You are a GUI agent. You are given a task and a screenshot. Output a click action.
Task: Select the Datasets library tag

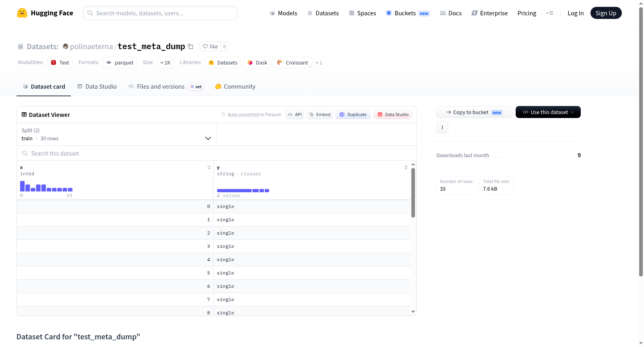click(223, 62)
